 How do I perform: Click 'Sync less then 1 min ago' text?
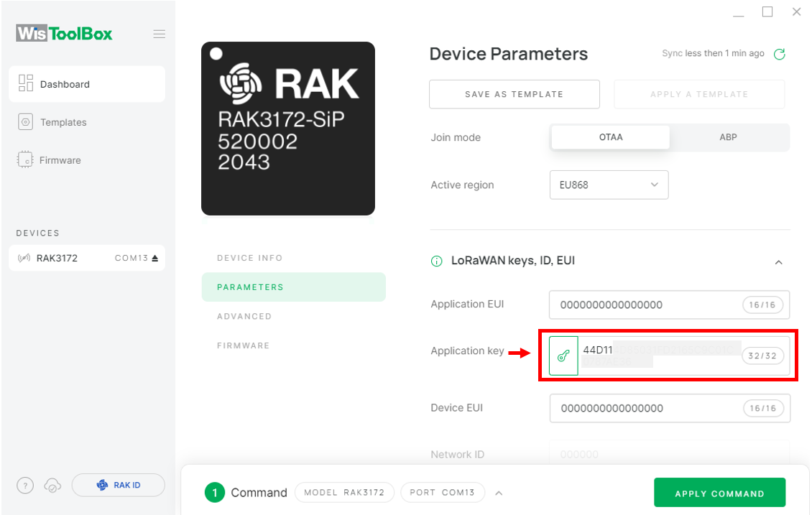(713, 53)
